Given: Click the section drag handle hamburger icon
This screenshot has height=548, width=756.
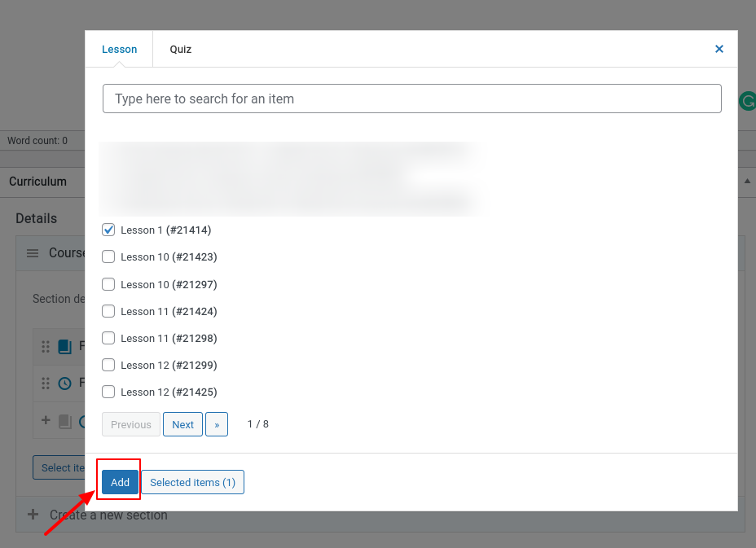Looking at the screenshot, I should point(33,253).
